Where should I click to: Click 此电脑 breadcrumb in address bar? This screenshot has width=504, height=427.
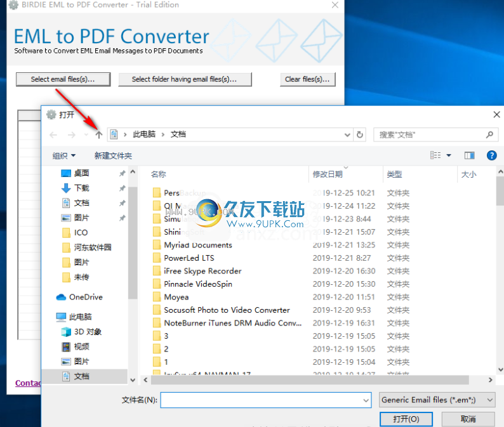click(144, 135)
